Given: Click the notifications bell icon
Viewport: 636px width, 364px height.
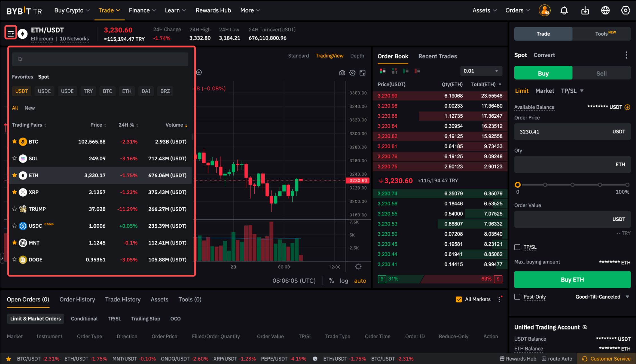Looking at the screenshot, I should click(x=564, y=11).
